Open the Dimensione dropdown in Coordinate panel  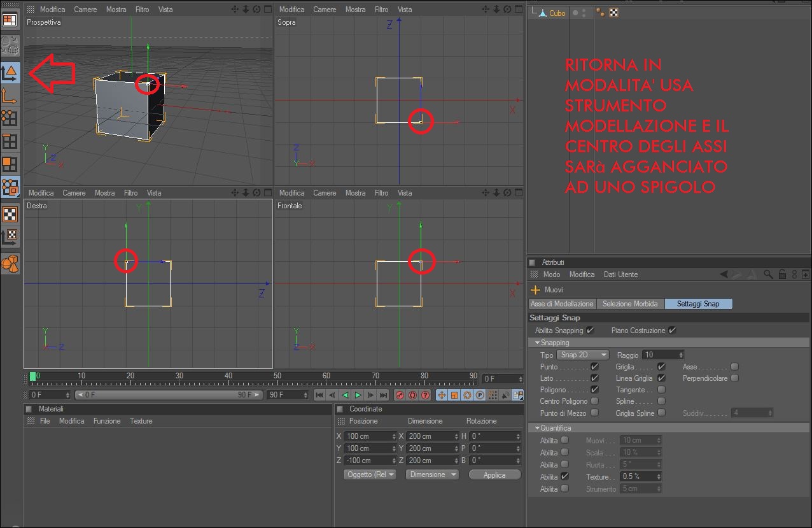(432, 474)
